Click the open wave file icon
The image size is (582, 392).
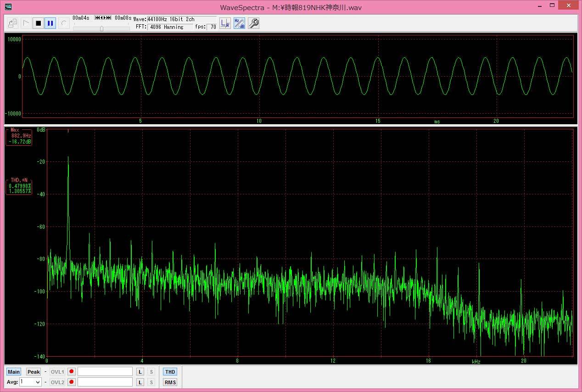[13, 23]
